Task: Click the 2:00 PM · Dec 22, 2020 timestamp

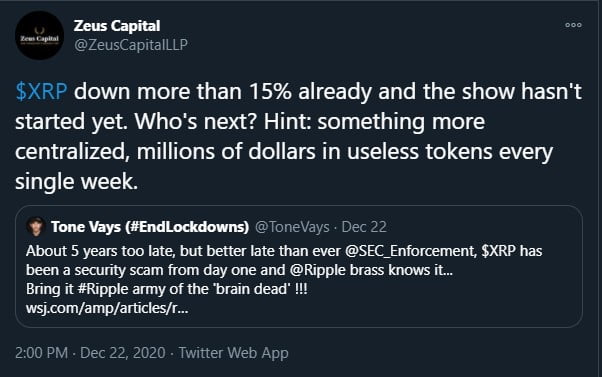Action: coord(90,353)
